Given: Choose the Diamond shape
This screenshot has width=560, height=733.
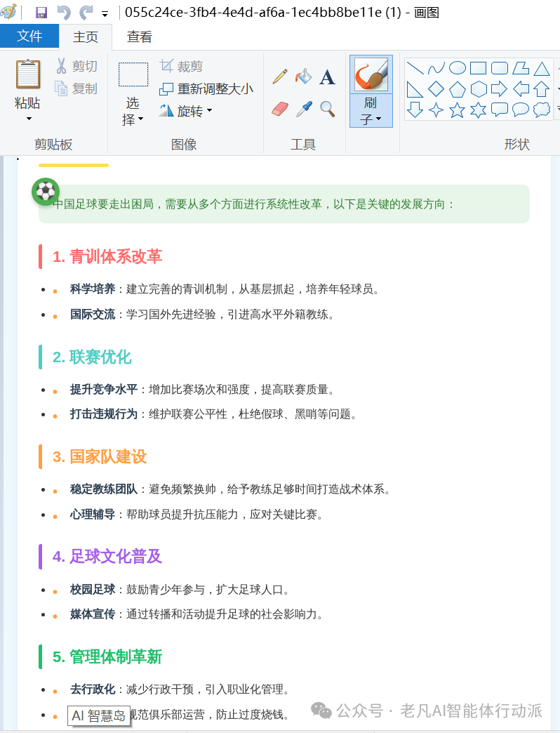Looking at the screenshot, I should pyautogui.click(x=436, y=89).
